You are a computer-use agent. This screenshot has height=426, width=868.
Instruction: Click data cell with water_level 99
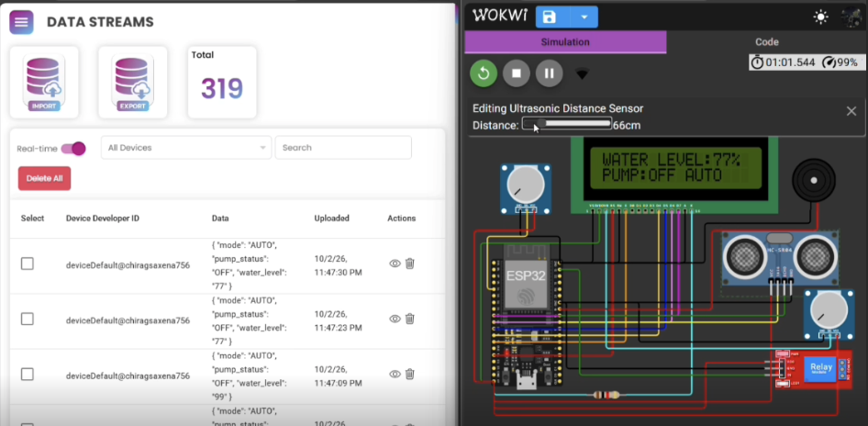click(x=249, y=376)
